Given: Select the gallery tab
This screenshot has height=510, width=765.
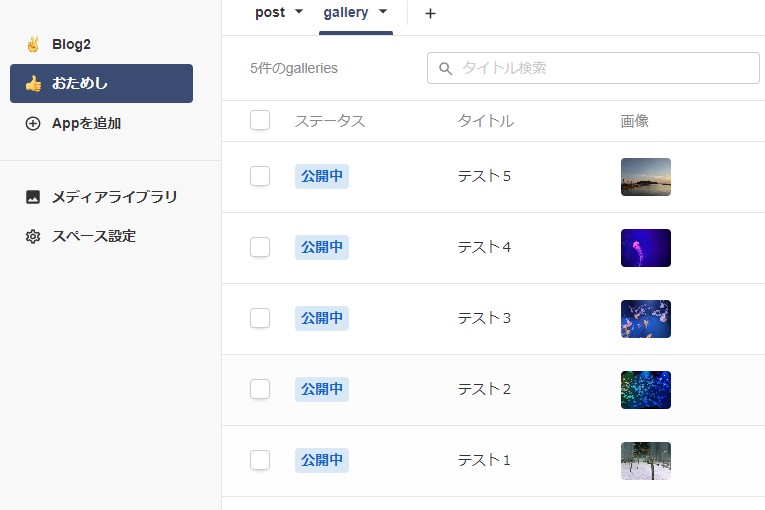Looking at the screenshot, I should 346,13.
